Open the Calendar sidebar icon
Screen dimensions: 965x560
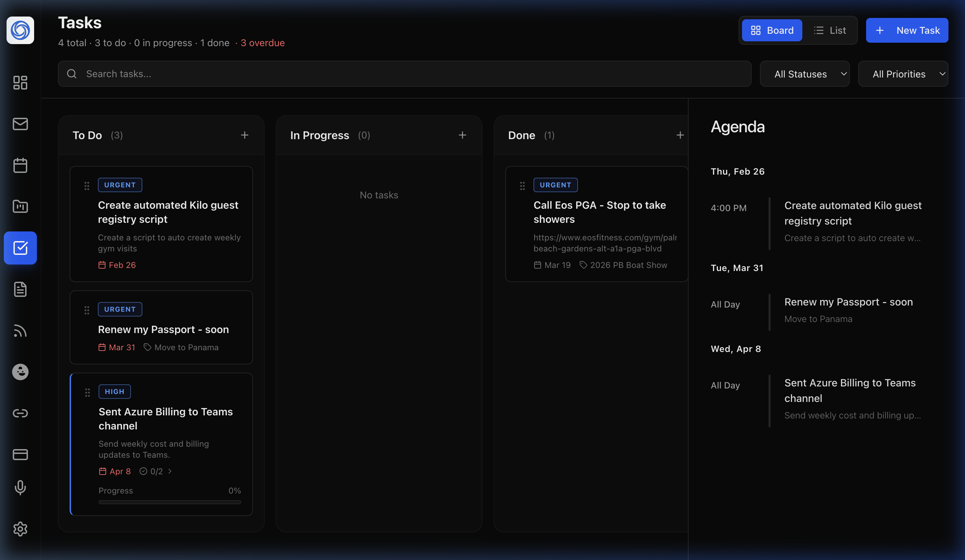point(20,165)
